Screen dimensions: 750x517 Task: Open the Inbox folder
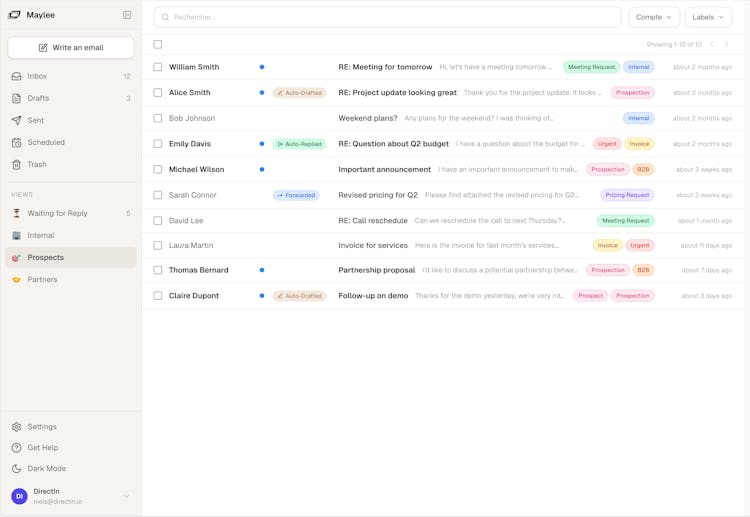click(37, 76)
